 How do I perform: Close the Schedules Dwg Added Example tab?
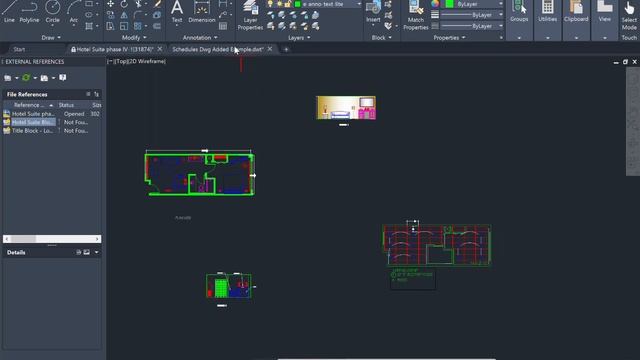click(270, 49)
